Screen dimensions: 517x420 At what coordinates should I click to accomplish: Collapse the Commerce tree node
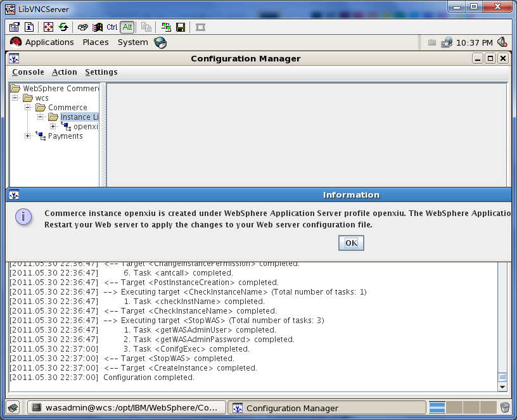pyautogui.click(x=28, y=108)
